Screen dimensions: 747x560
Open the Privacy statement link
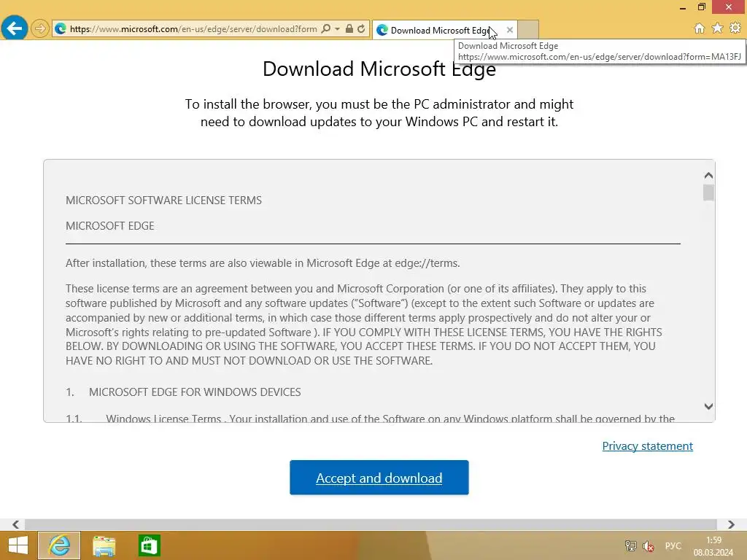[x=648, y=446]
